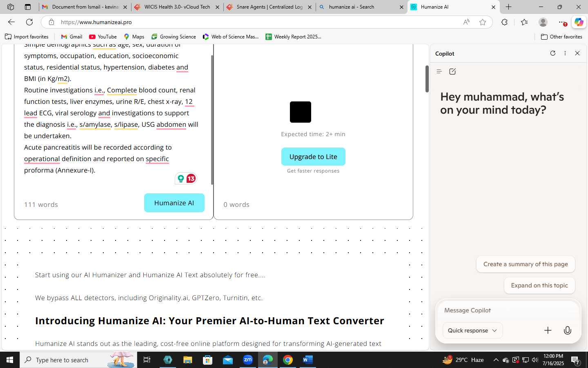588x368 pixels.
Task: Click the Humanize AI button
Action: [x=174, y=203]
